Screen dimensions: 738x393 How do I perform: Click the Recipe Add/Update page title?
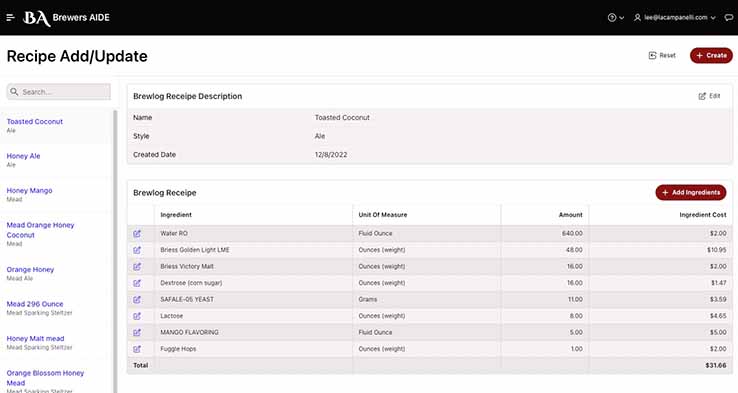[x=77, y=56]
